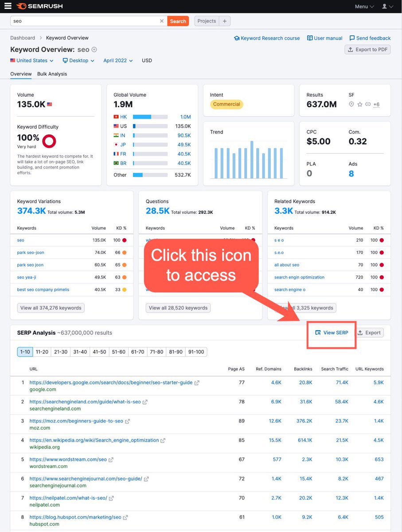Click the View SERP button

click(332, 332)
